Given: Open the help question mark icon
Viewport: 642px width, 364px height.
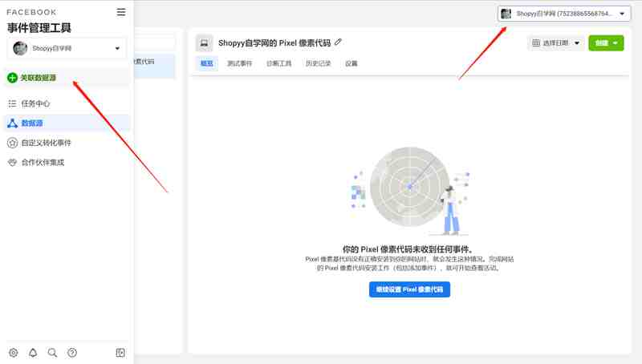Looking at the screenshot, I should (72, 353).
